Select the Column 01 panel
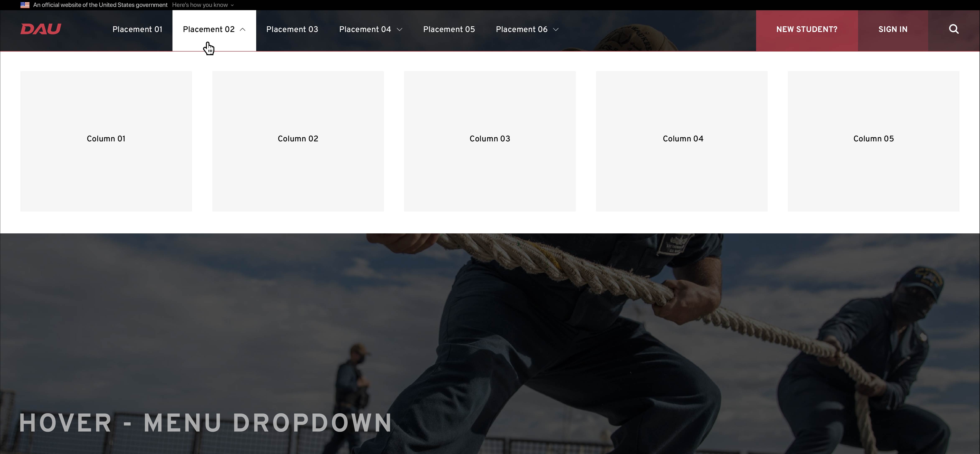This screenshot has height=454, width=980. (106, 141)
